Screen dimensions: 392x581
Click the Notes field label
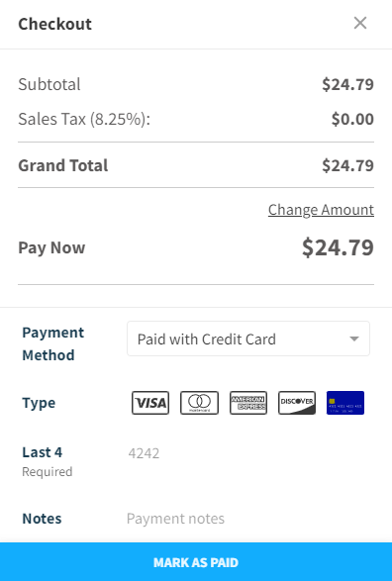point(42,519)
